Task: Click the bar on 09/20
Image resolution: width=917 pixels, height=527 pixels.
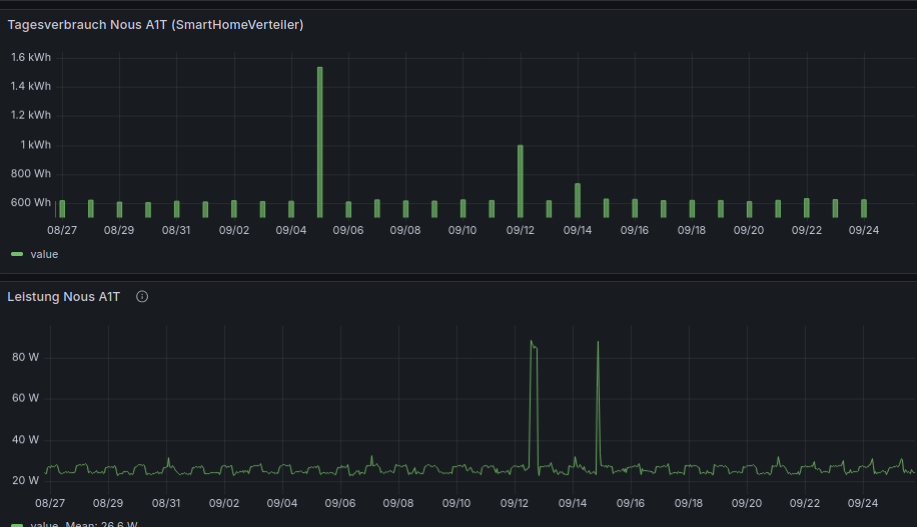Action: point(749,210)
